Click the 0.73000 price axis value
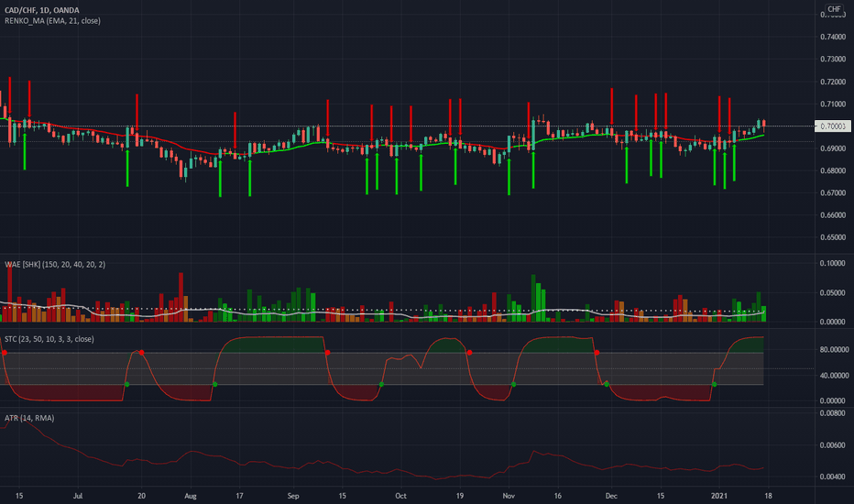The width and height of the screenshot is (854, 504). 833,59
